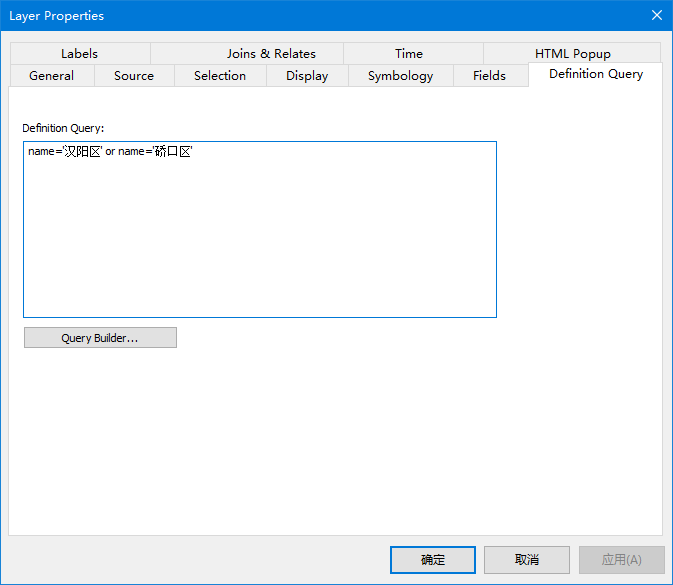Screen dimensions: 673x585
Task: Switch to the Fields tab
Action: click(490, 76)
